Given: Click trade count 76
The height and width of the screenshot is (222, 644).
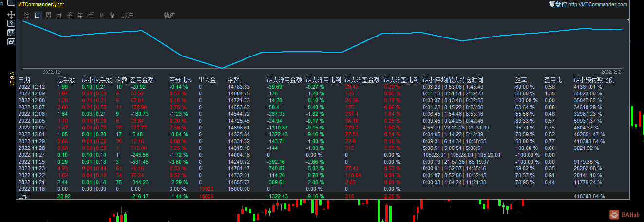Looking at the screenshot, I should click(119, 182).
